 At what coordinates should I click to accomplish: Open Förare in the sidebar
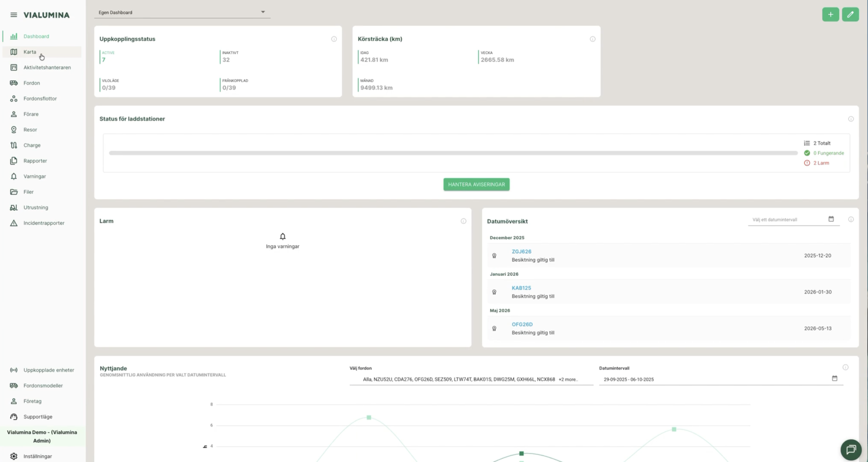pyautogui.click(x=42, y=114)
